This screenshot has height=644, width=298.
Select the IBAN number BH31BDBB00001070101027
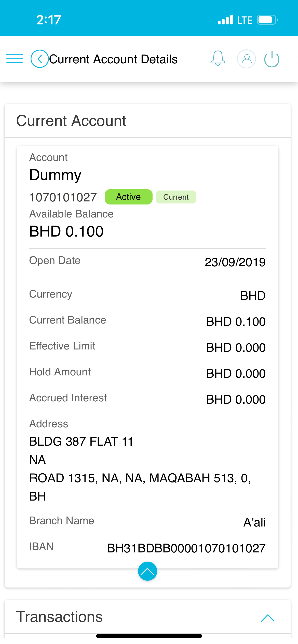(x=186, y=548)
